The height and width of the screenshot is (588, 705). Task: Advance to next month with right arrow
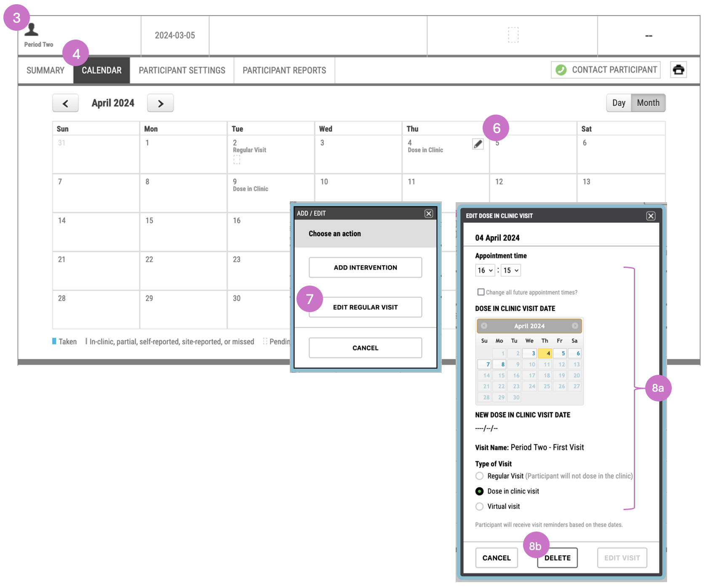[x=160, y=103]
